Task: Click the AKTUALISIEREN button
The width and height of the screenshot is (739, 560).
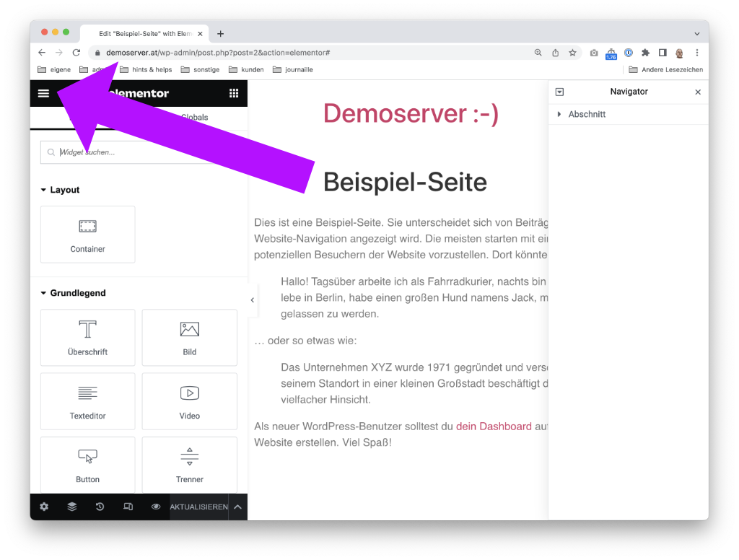Action: pos(199,507)
